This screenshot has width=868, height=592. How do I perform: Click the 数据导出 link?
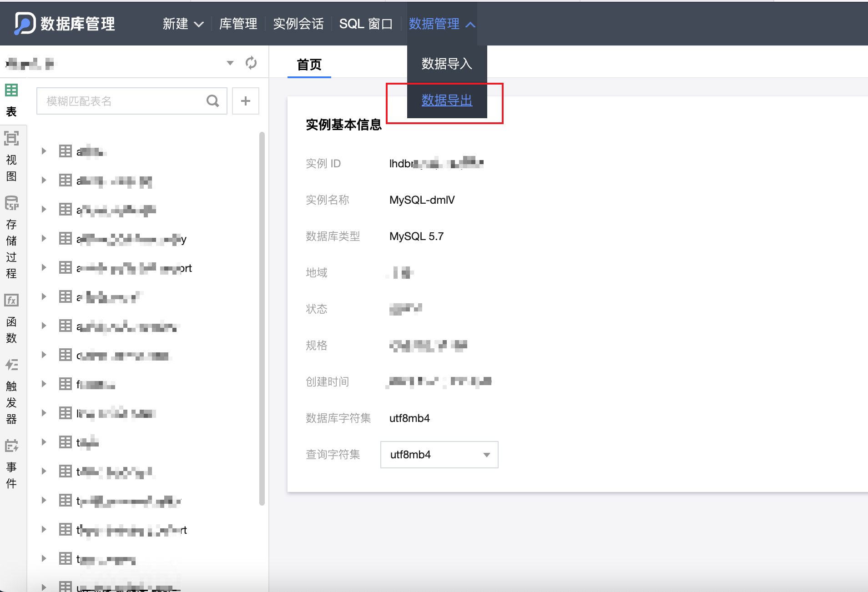[x=446, y=101]
